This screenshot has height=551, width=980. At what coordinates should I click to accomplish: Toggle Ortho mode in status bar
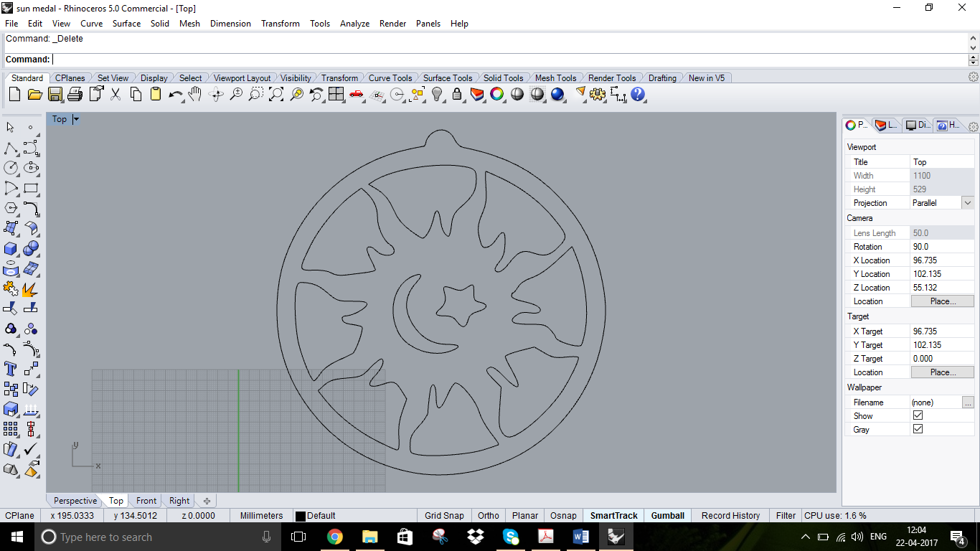tap(489, 515)
